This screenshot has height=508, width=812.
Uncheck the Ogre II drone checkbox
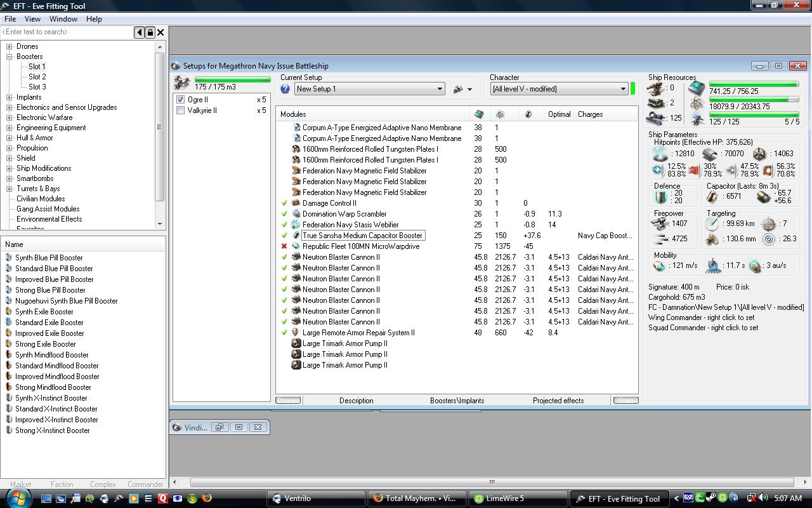181,100
